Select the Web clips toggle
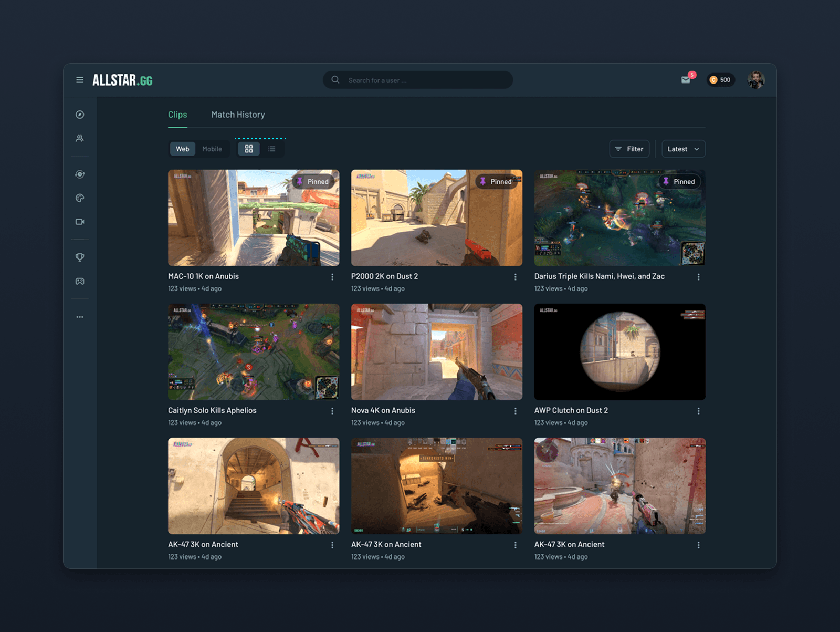This screenshot has width=840, height=632. point(183,149)
